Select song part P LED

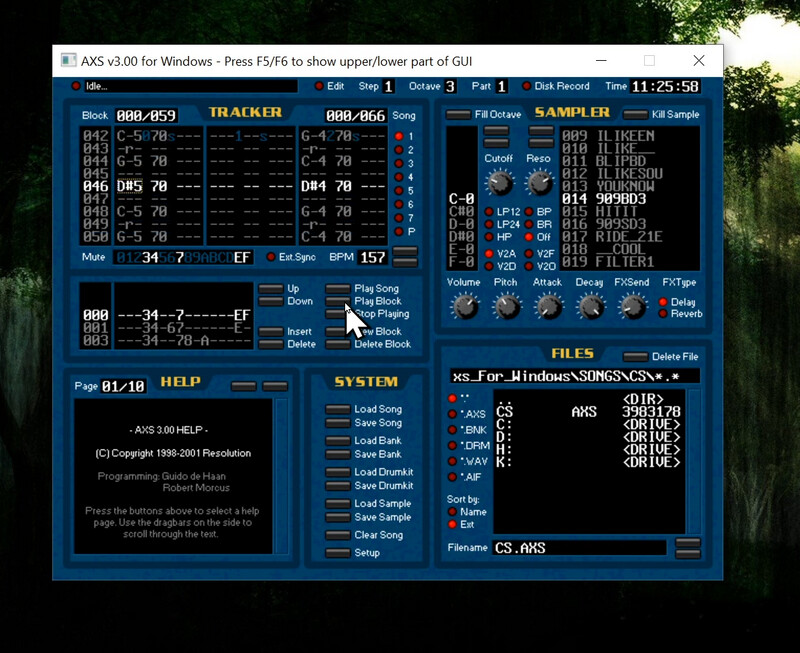[x=399, y=232]
